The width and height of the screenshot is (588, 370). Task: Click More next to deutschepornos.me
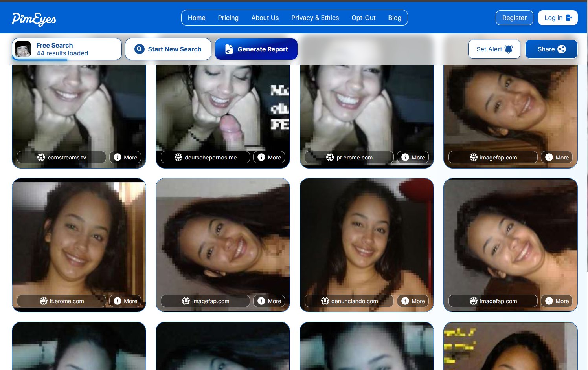pos(269,157)
